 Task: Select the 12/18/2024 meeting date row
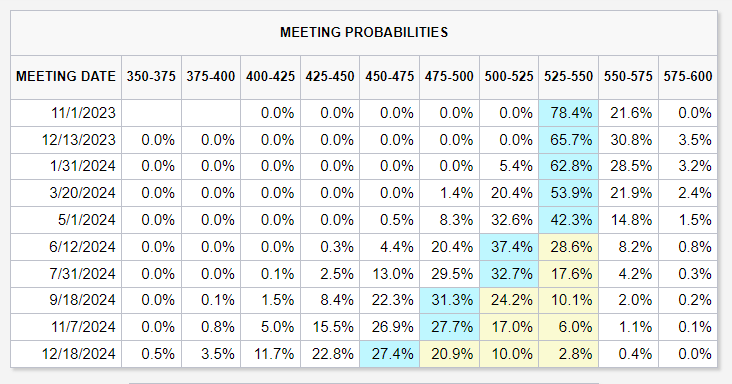tap(364, 354)
